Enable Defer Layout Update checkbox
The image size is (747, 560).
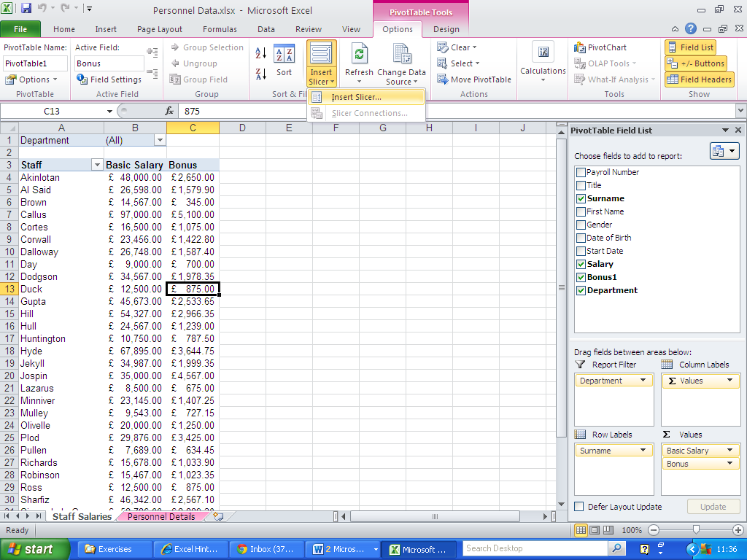click(x=579, y=507)
